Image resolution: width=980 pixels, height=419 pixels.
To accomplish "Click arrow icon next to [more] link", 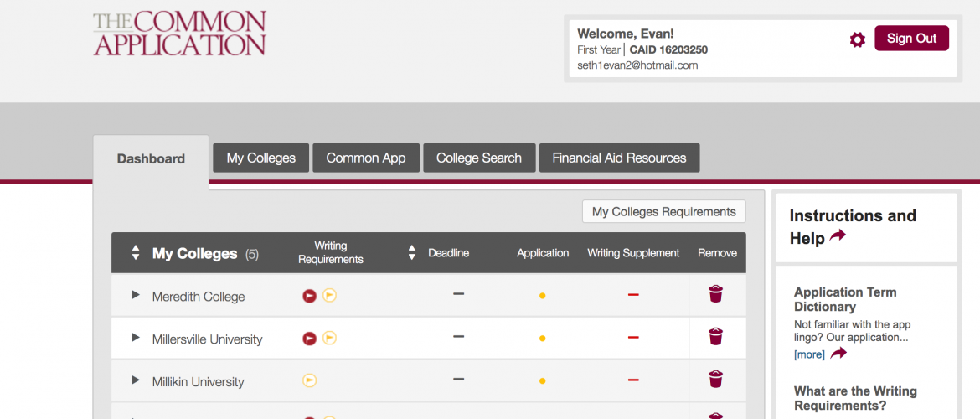I will [838, 354].
